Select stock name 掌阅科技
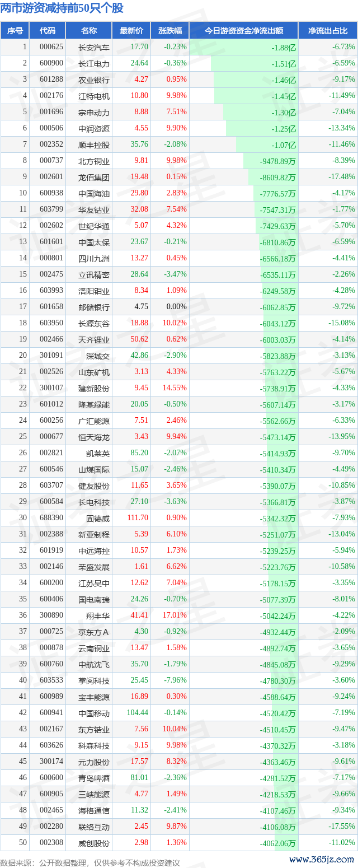The image size is (358, 868). [94, 680]
